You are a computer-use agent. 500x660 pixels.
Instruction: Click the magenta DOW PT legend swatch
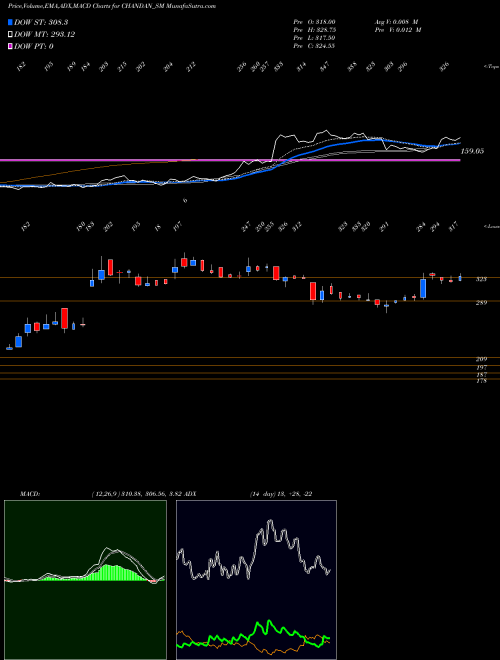[x=10, y=46]
